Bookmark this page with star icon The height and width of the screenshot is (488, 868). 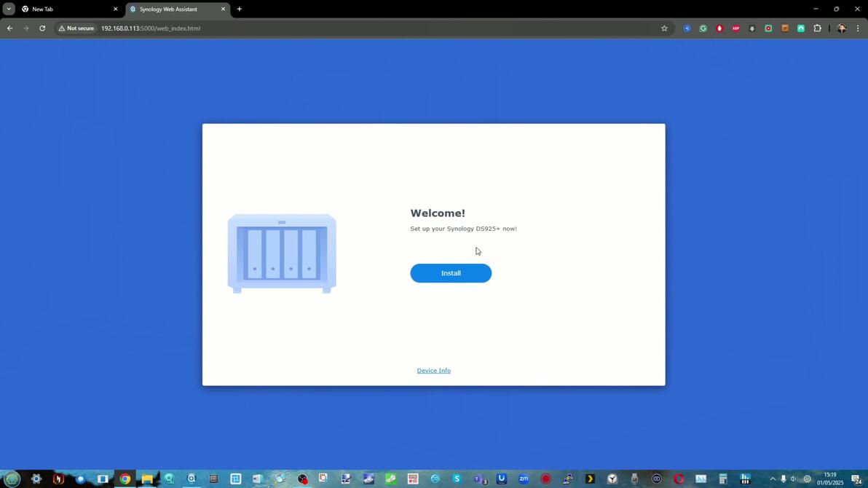pyautogui.click(x=664, y=28)
